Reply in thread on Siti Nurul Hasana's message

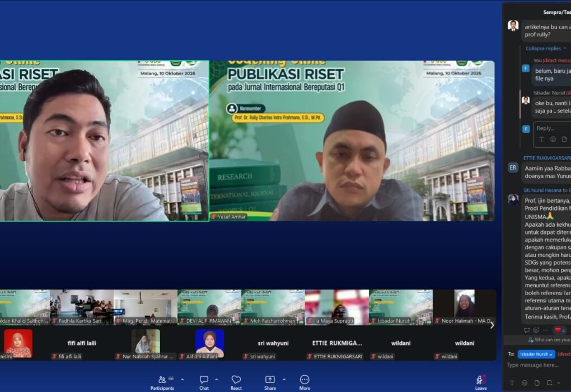(x=527, y=330)
